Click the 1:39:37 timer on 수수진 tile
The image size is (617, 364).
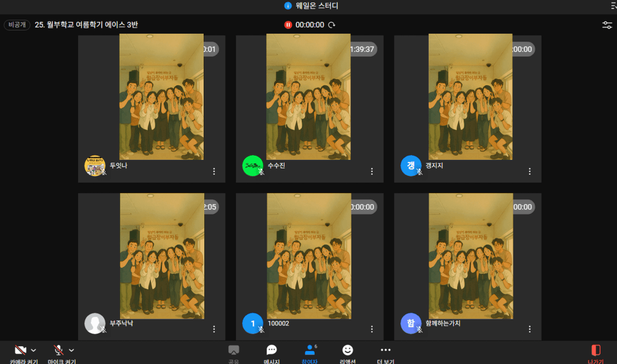(362, 49)
